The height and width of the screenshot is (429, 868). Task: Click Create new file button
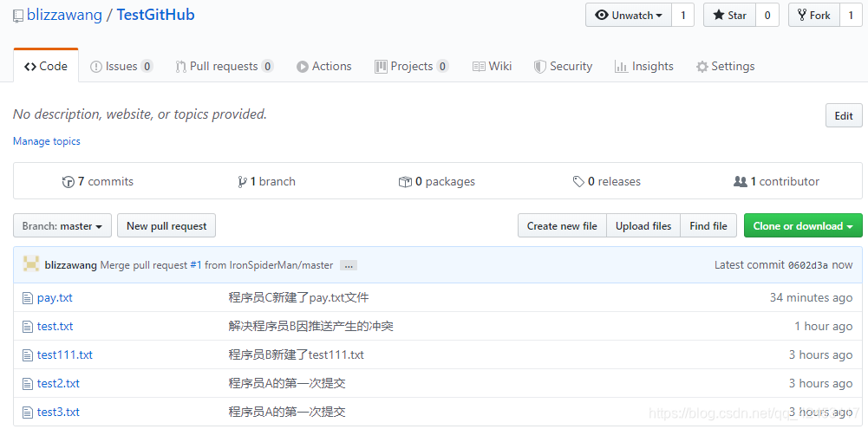tap(563, 226)
